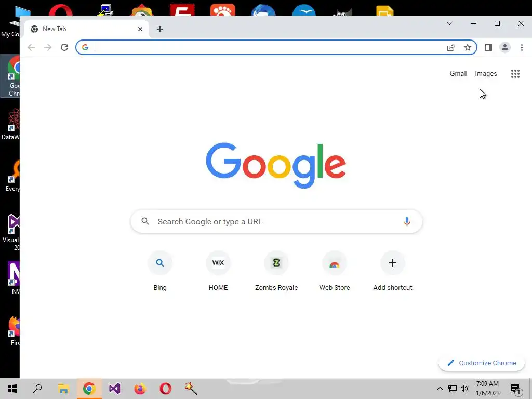
Task: Click the Google icon in address bar
Action: (85, 47)
